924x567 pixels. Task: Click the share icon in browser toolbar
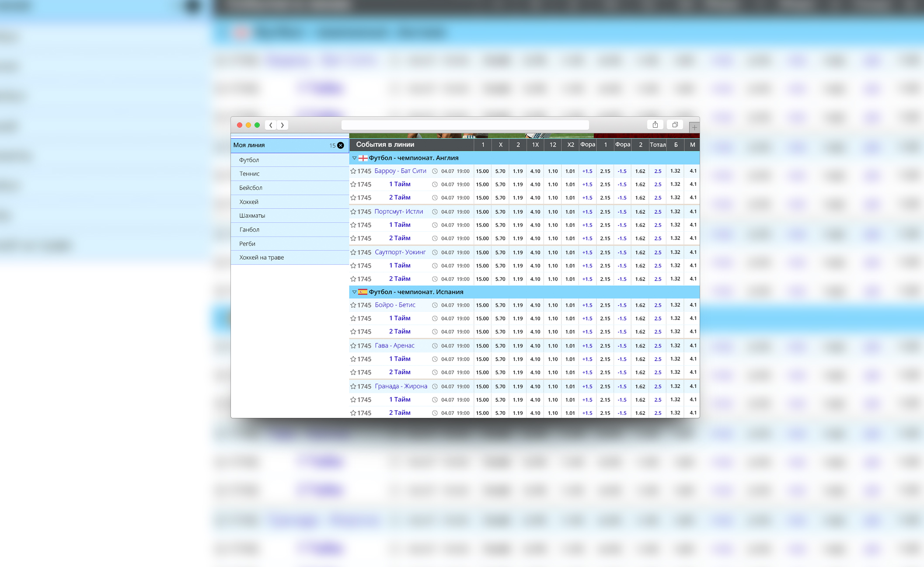pos(655,125)
